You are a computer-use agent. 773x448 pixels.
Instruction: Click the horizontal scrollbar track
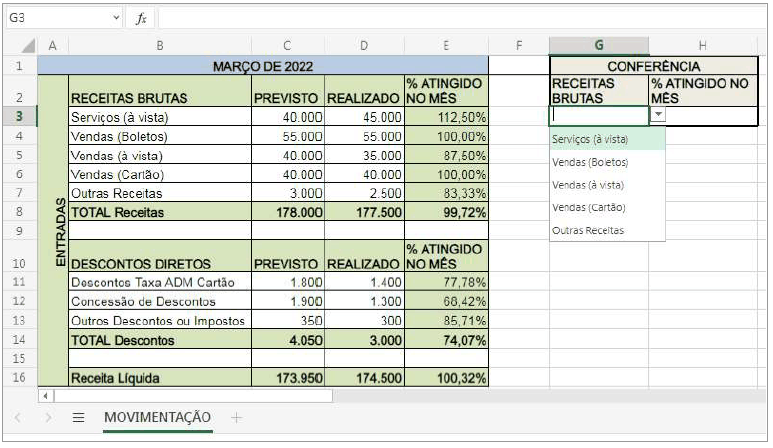pos(400,396)
